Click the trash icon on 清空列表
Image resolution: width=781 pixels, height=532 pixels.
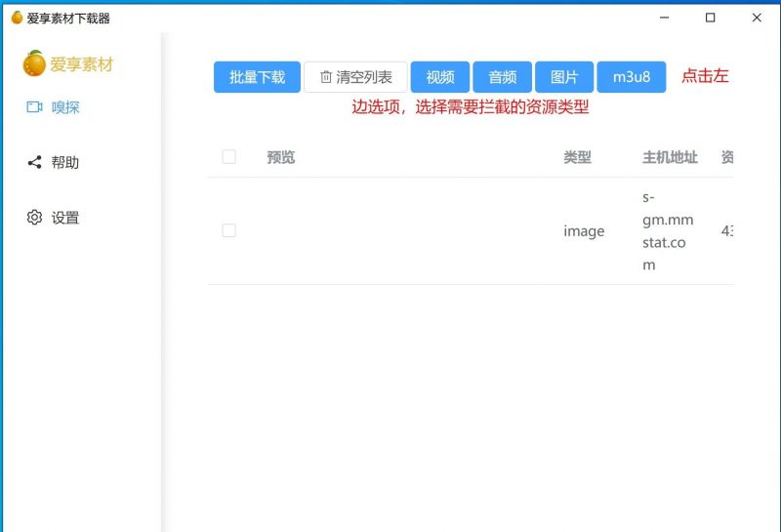pyautogui.click(x=326, y=77)
